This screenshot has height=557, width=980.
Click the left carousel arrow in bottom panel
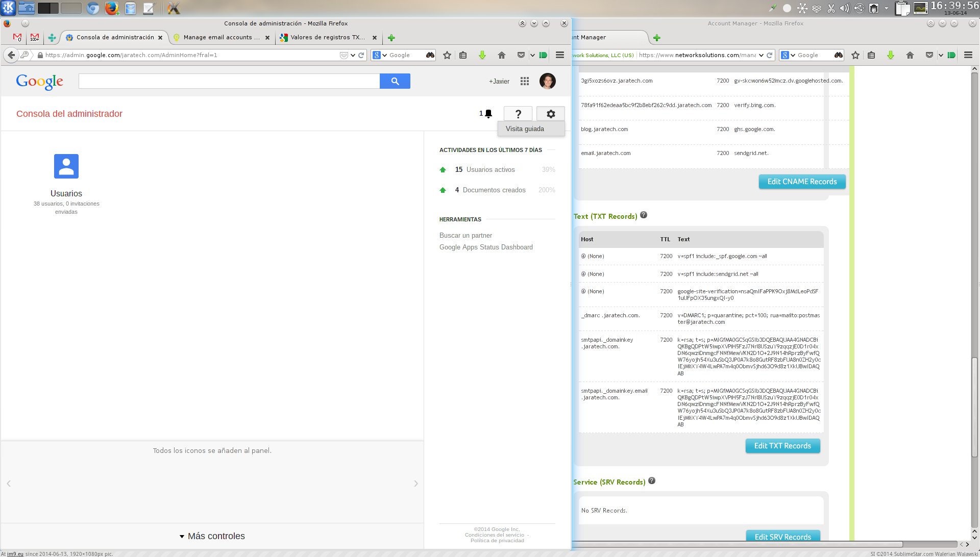9,484
